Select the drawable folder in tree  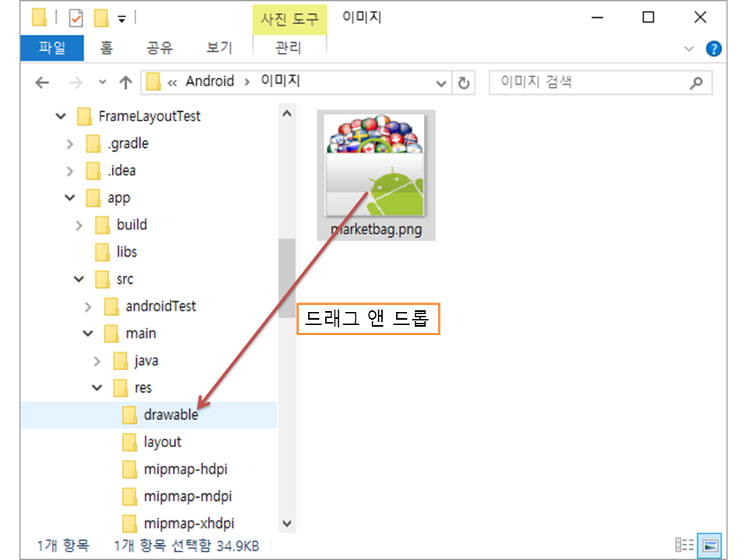(170, 415)
